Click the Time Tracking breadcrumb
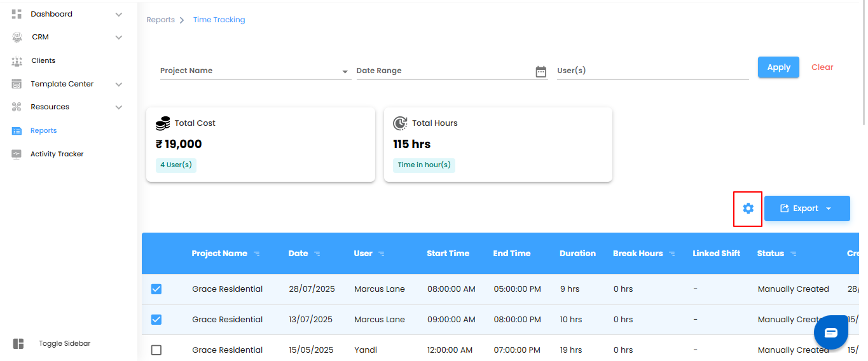This screenshot has height=361, width=868. 219,20
